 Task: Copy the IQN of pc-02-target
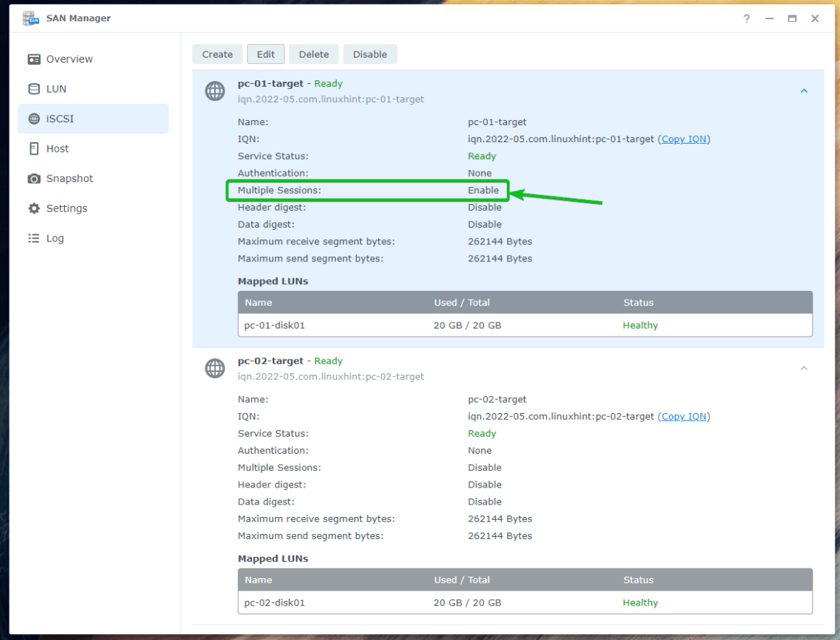[x=685, y=416]
